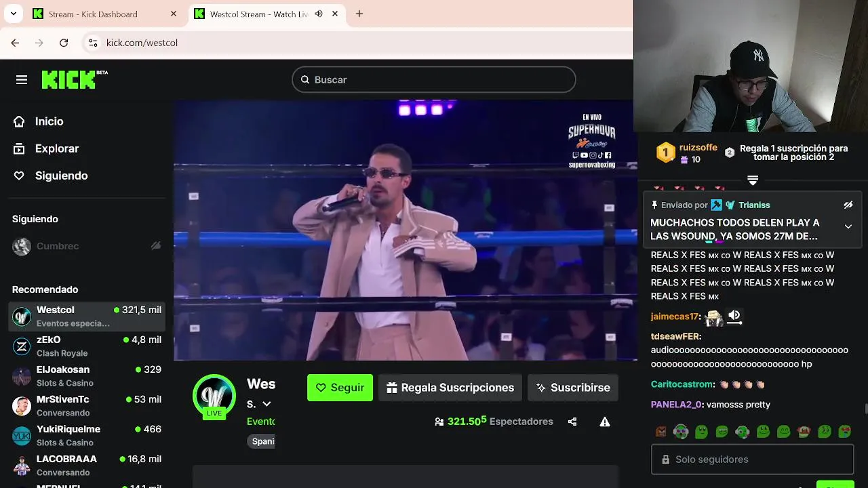This screenshot has width=868, height=488.
Task: Click the share stream icon
Action: point(572,422)
